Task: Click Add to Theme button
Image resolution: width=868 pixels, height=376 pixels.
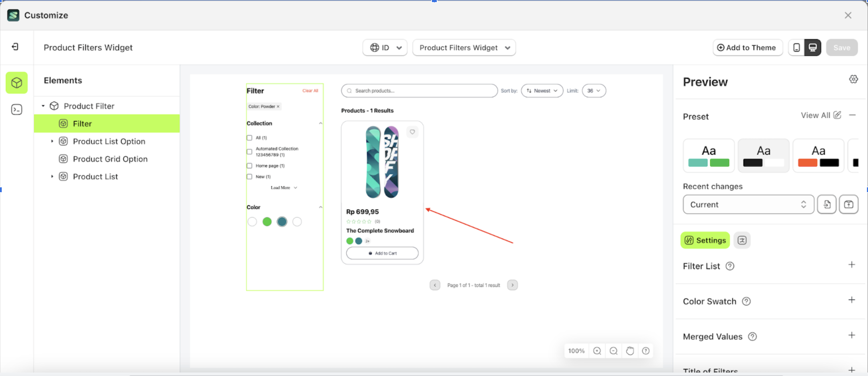Action: (747, 48)
